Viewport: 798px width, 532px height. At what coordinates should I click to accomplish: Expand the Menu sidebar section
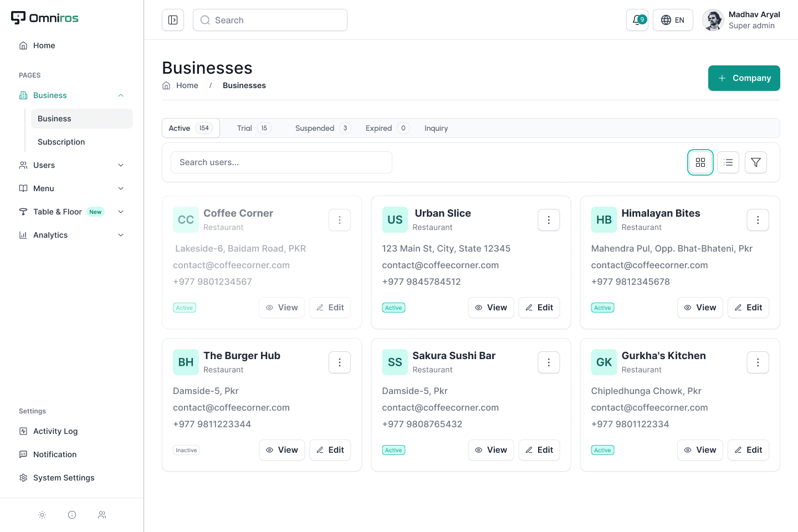point(121,188)
